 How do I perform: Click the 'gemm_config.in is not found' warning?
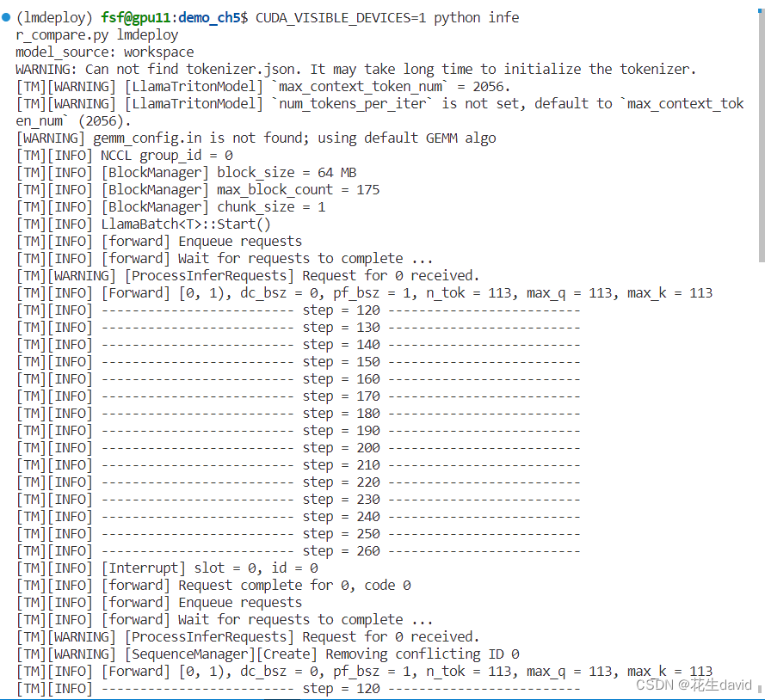[256, 138]
